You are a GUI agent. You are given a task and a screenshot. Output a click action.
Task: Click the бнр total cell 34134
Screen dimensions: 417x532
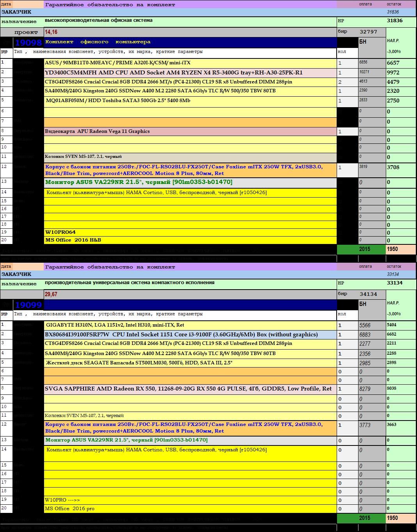[372, 294]
